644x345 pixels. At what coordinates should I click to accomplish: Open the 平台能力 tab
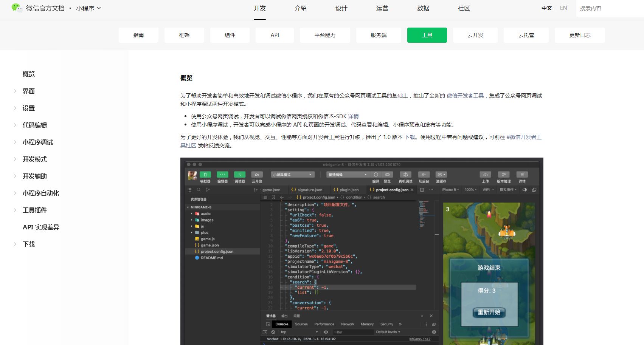point(325,35)
